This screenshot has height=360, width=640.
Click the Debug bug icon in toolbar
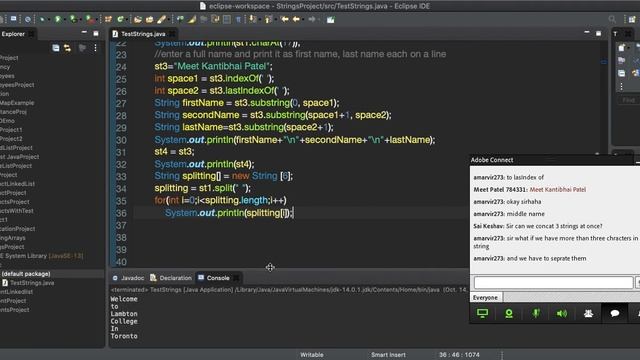point(42,19)
